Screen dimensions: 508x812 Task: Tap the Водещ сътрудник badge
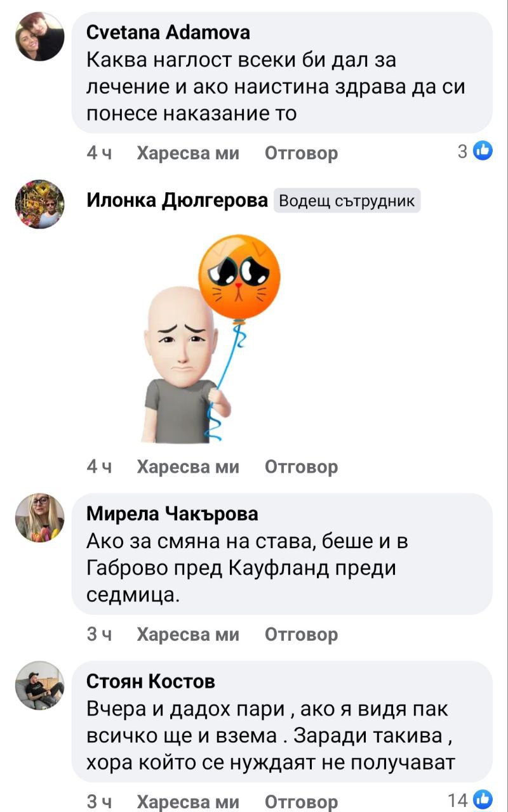[347, 201]
